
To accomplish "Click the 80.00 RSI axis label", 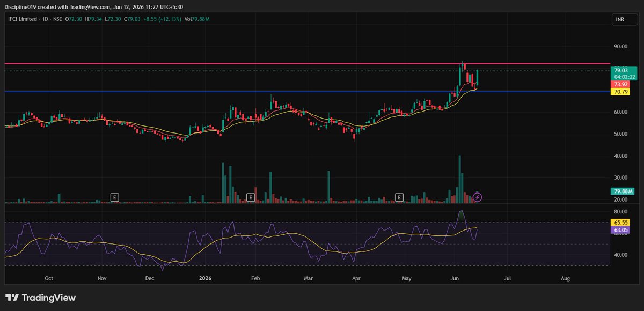I will coord(621,212).
